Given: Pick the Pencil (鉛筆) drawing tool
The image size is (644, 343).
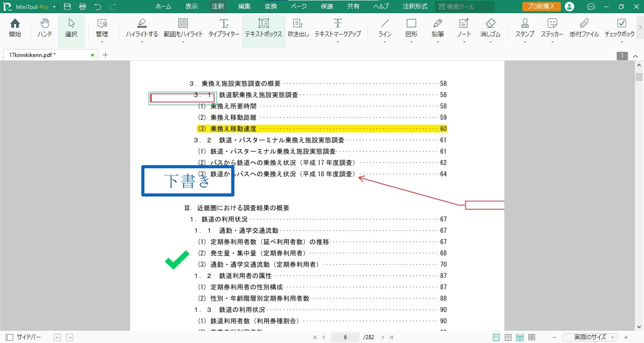Looking at the screenshot, I should [437, 27].
